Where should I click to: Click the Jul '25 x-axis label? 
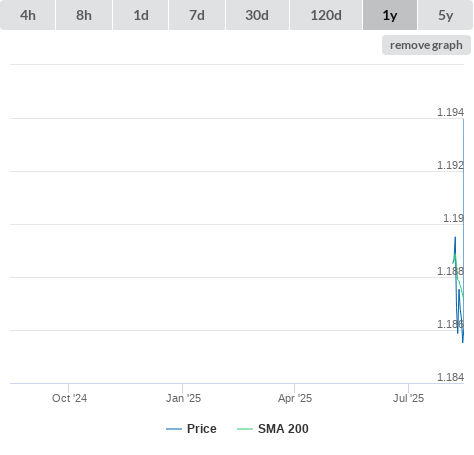[408, 398]
